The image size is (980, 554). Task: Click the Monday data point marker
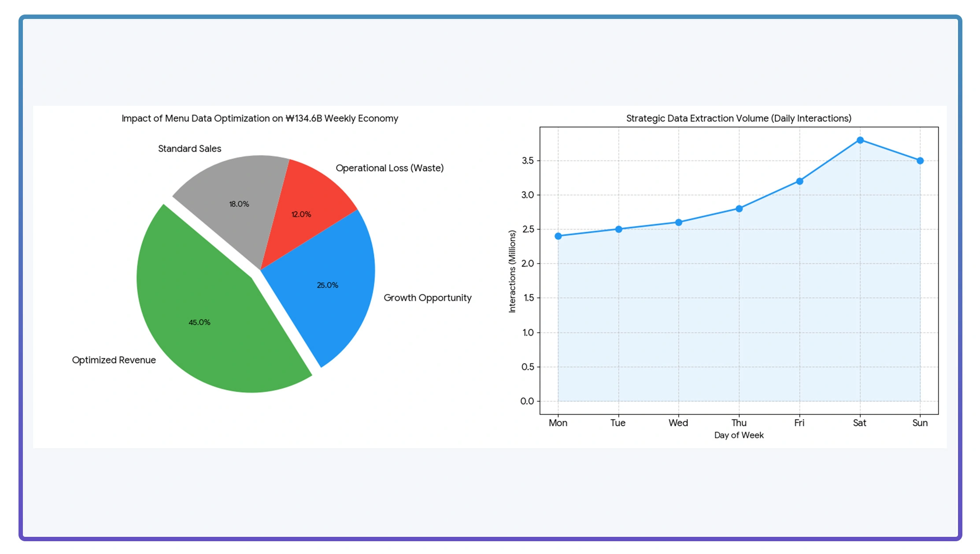[558, 236]
